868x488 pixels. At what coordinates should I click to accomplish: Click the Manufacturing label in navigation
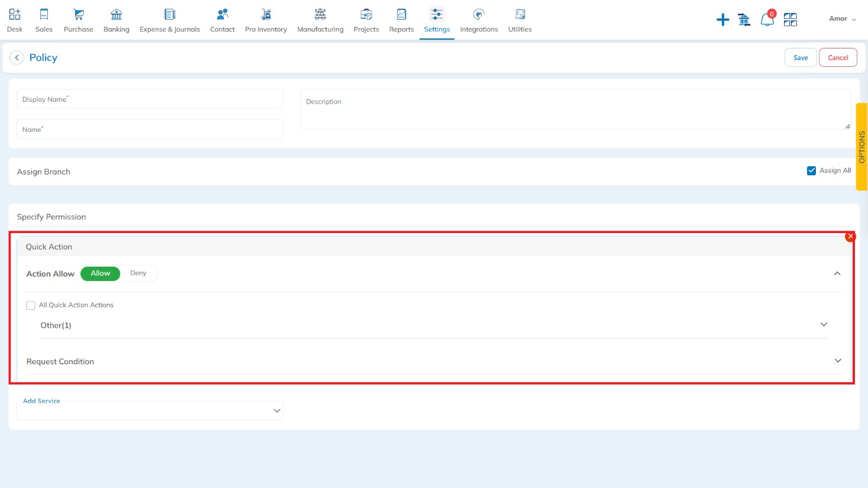point(320,30)
